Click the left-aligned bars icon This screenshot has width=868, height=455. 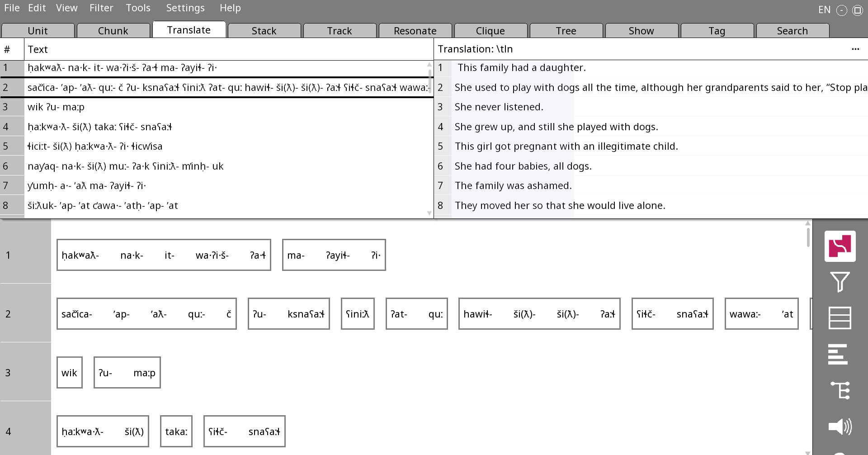(x=838, y=354)
